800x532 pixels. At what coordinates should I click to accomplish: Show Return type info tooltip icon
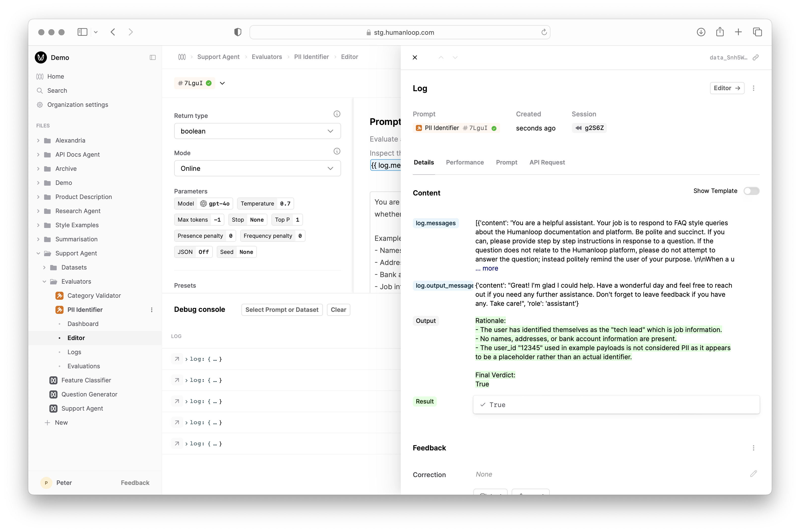337,114
